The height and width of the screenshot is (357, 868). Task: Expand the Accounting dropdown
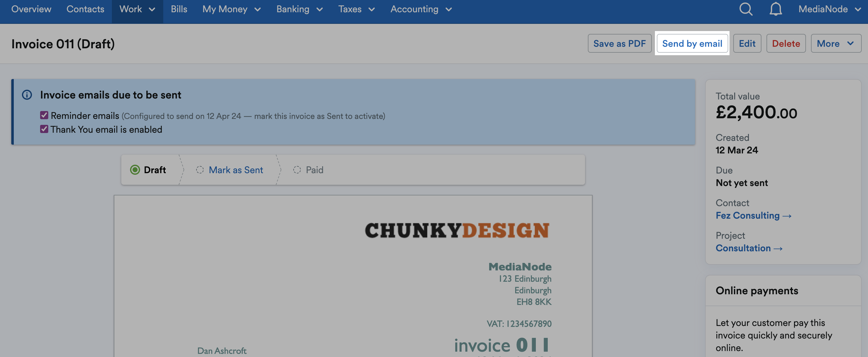421,9
